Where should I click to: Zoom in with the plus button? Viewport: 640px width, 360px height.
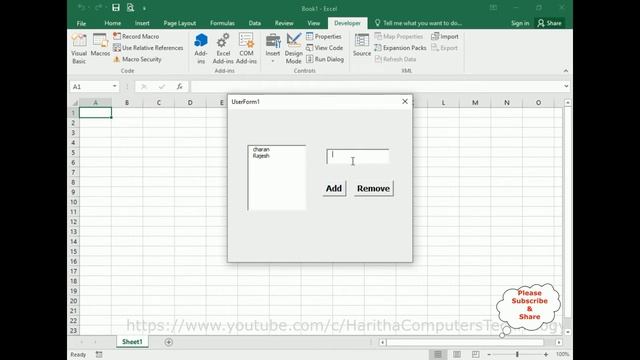(x=546, y=354)
